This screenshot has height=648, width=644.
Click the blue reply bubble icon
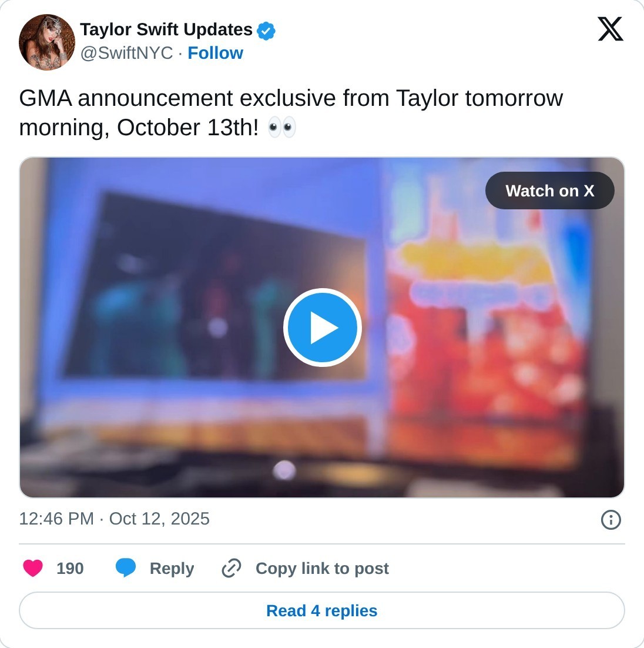[x=126, y=567]
